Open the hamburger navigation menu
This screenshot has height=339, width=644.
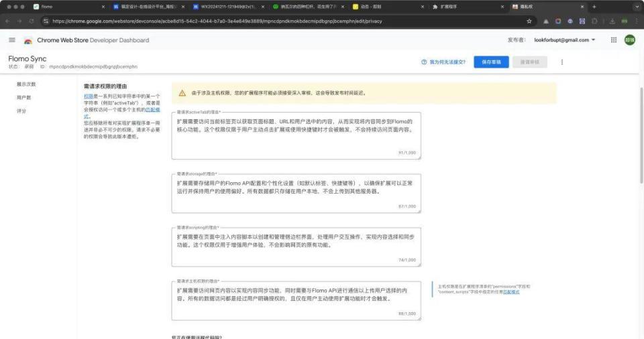tap(12, 40)
